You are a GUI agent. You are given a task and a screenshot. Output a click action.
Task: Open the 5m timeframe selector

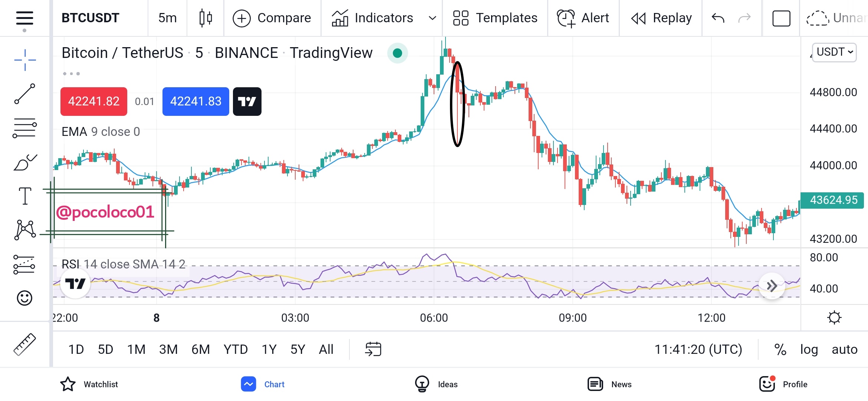click(167, 18)
